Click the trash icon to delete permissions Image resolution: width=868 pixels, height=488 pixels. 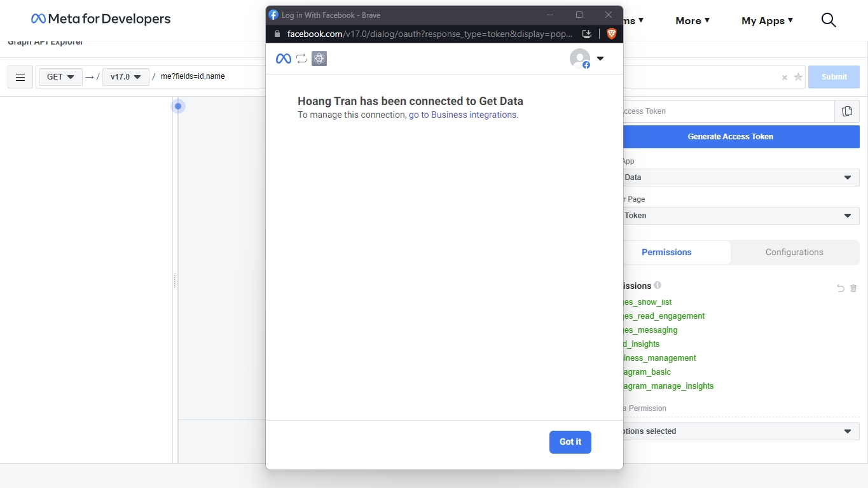853,288
